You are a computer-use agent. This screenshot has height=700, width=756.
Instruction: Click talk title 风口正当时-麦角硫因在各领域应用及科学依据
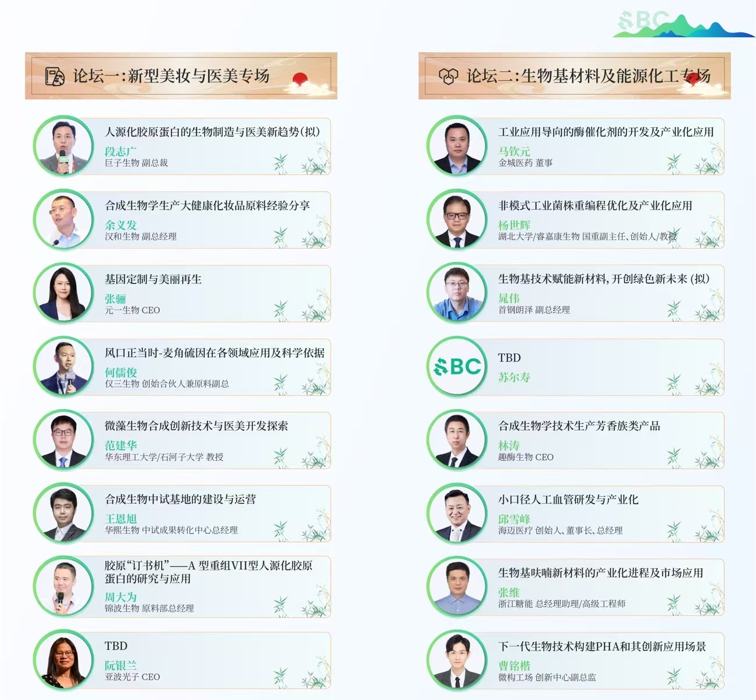click(214, 353)
